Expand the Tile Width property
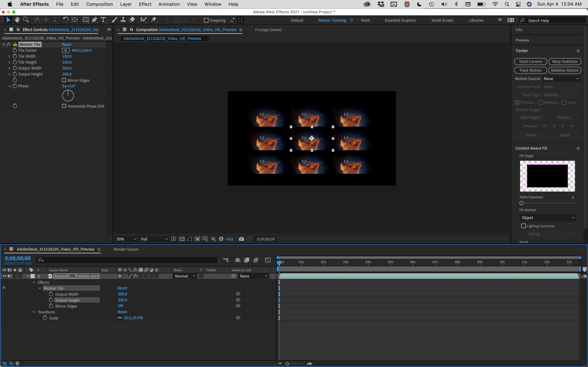 coord(9,56)
